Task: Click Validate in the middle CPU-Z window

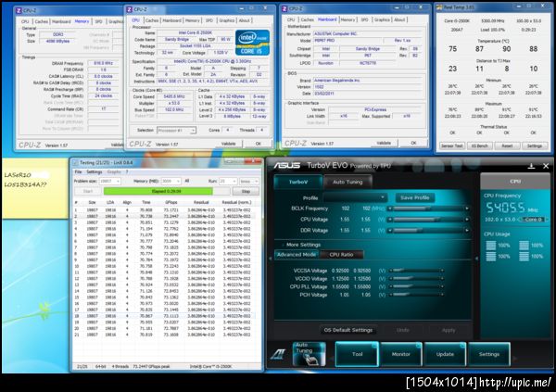Action: click(228, 144)
